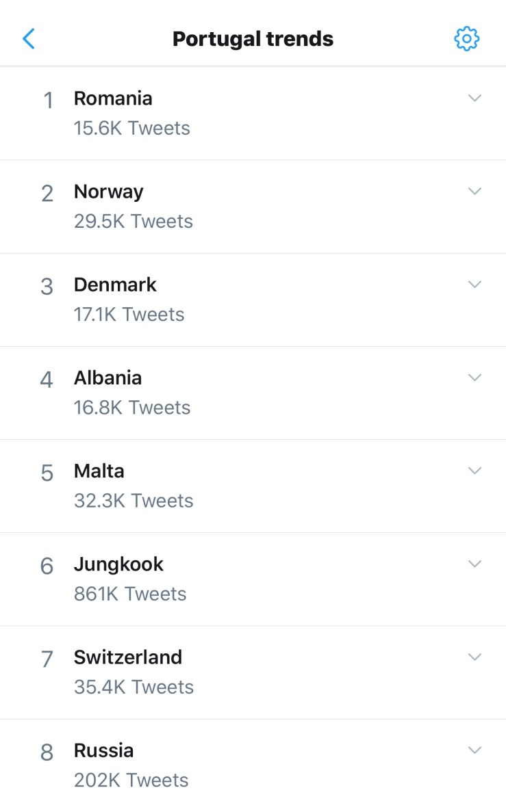The image size is (506, 812).
Task: Tap the back arrow icon
Action: point(29,39)
